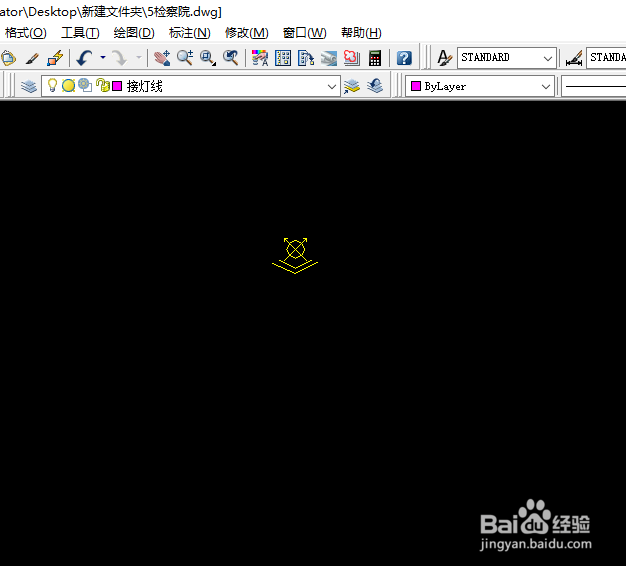626x566 pixels.
Task: Open the linetype control box
Action: click(x=594, y=86)
